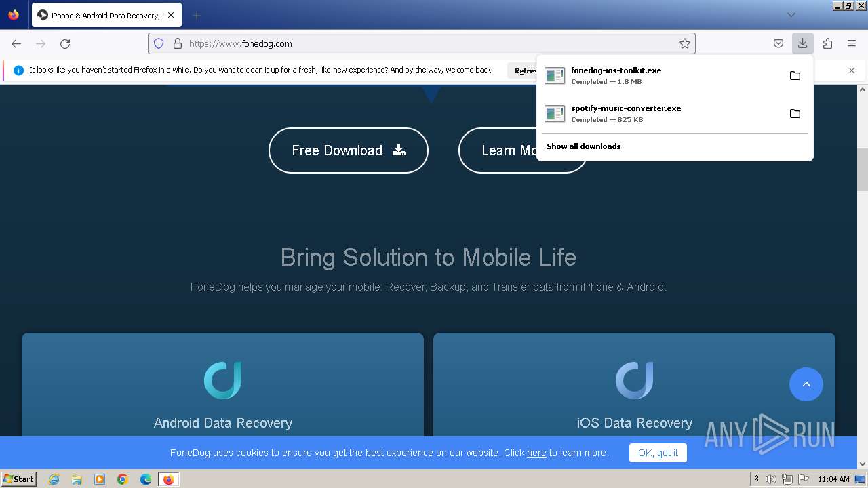Open the Windows Start menu
Image resolution: width=868 pixels, height=488 pixels.
click(x=19, y=479)
